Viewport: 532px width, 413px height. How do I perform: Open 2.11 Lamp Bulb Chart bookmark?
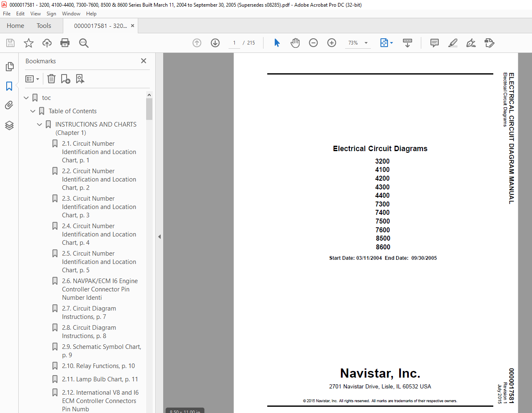tap(100, 379)
